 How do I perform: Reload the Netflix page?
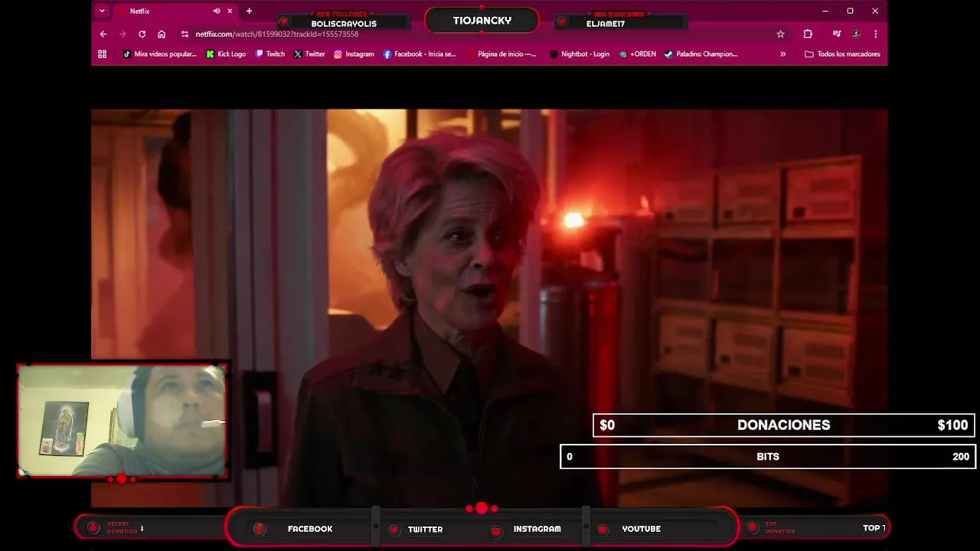[142, 34]
